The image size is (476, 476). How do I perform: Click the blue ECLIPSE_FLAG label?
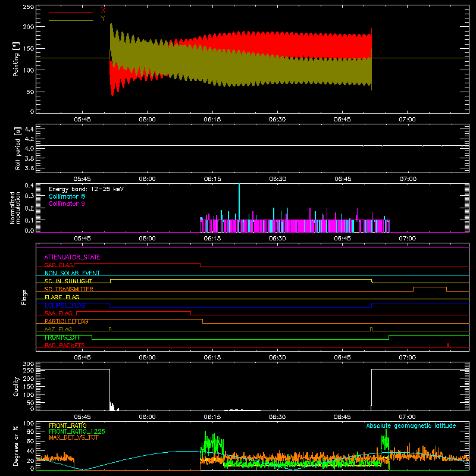(x=65, y=305)
